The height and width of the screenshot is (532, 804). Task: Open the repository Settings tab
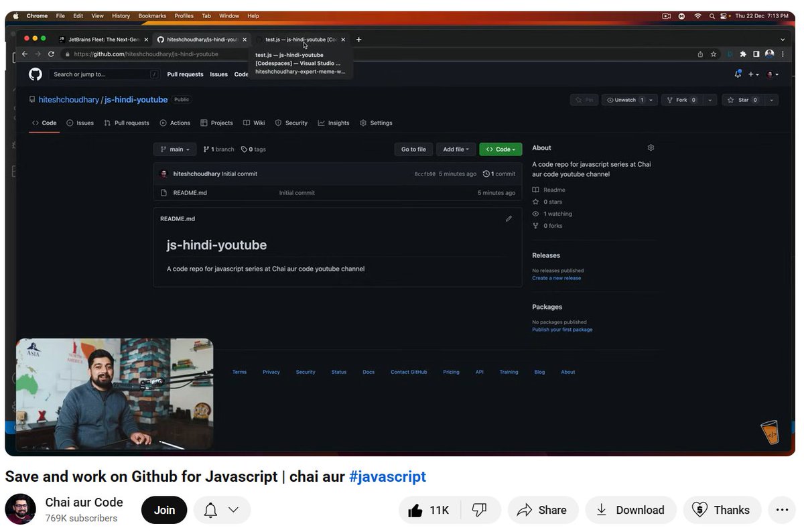(x=376, y=123)
